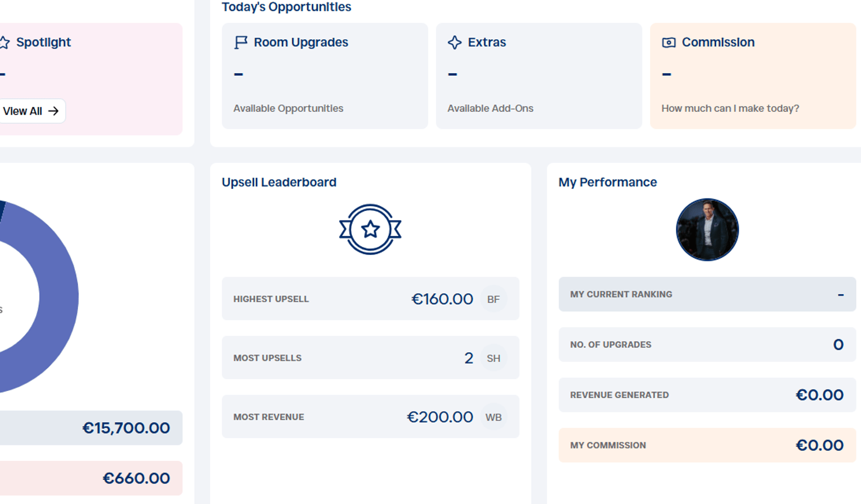The height and width of the screenshot is (504, 861).
Task: Open the Commission earnings card
Action: click(x=753, y=76)
